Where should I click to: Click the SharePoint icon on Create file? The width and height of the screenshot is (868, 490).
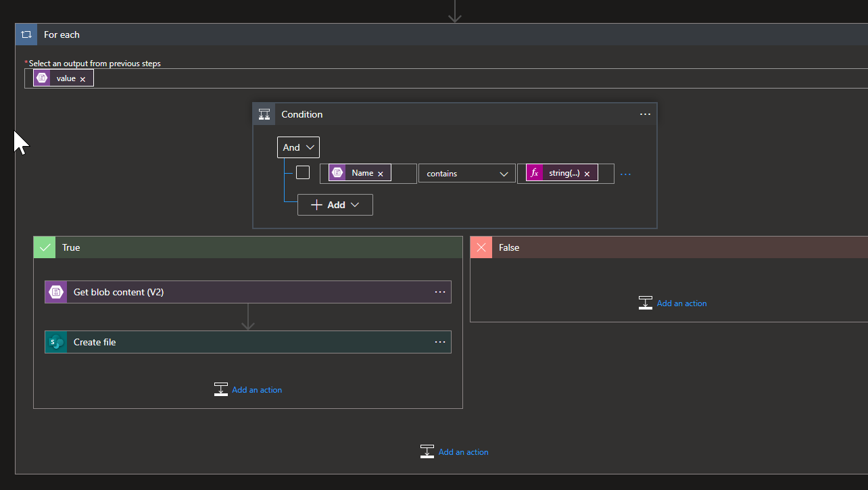pos(56,342)
